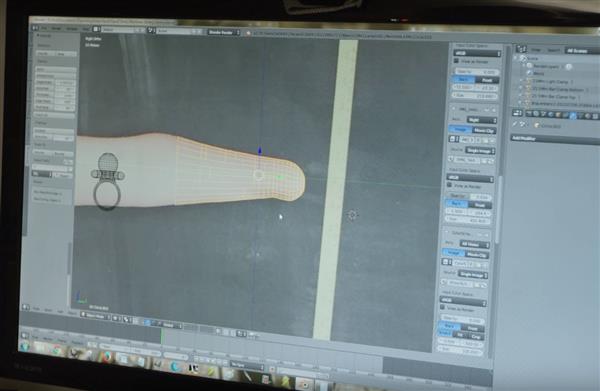Click the World item icon in outliner
The image size is (600, 391).
530,73
